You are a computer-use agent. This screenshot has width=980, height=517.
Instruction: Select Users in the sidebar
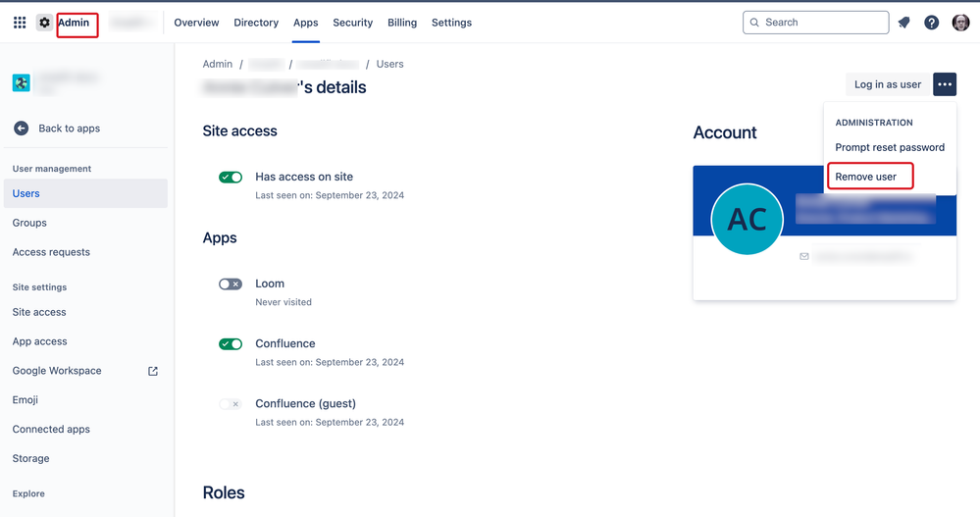(85, 193)
